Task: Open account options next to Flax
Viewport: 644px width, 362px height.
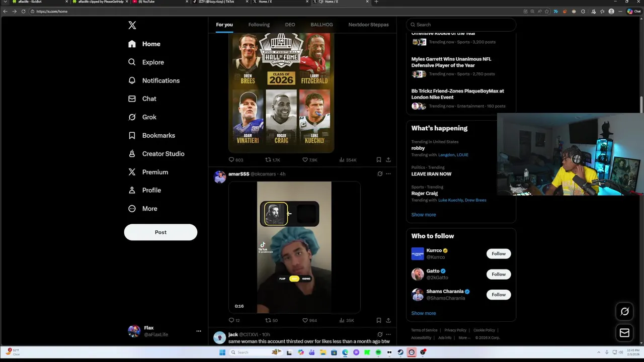Action: tap(199, 331)
